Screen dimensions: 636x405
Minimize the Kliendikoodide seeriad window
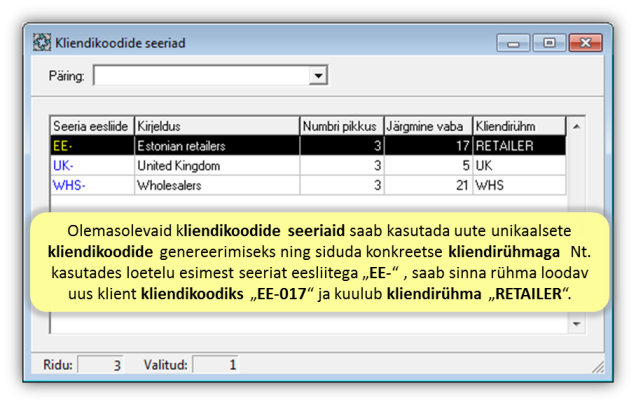[513, 43]
